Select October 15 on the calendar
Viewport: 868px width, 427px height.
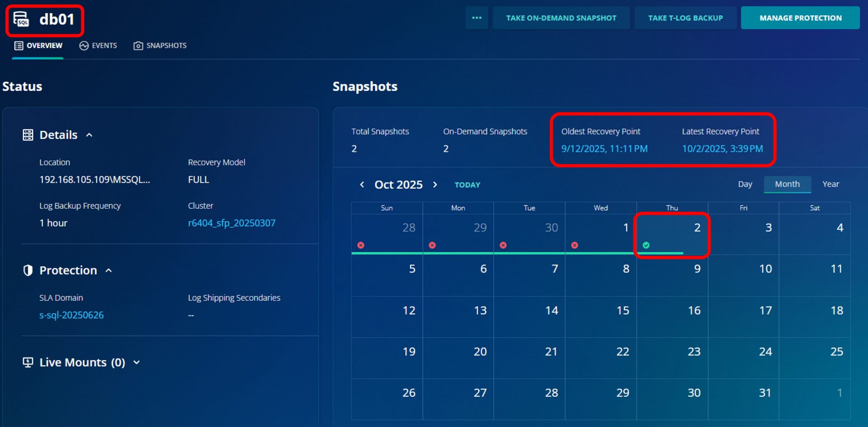click(622, 311)
